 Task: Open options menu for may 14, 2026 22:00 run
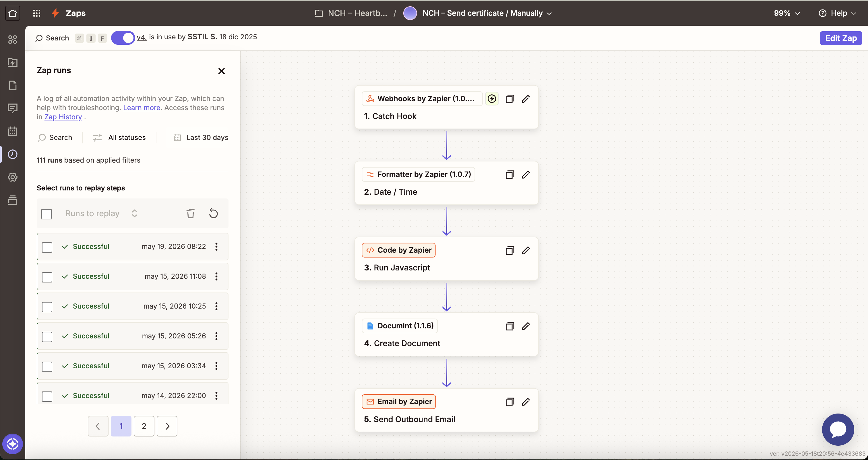pyautogui.click(x=216, y=396)
